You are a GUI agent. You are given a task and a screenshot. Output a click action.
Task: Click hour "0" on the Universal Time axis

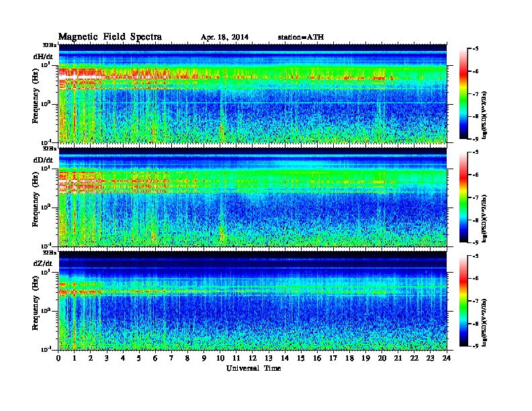point(58,358)
